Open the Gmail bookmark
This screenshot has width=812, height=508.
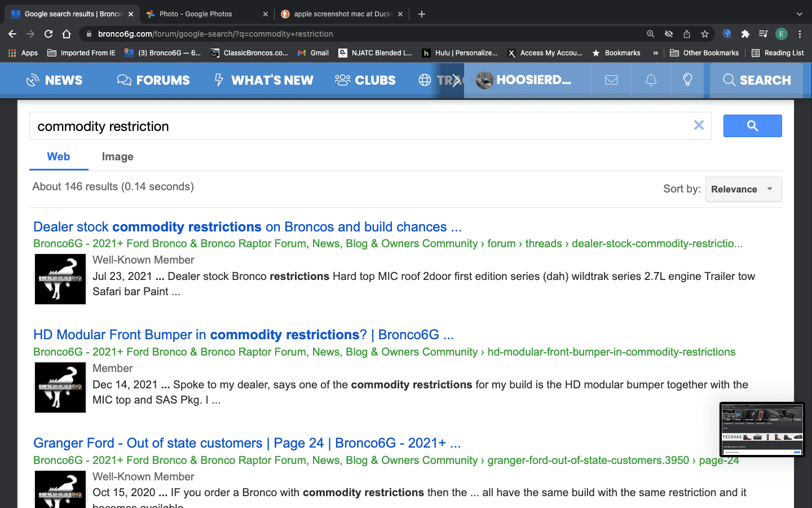click(313, 53)
